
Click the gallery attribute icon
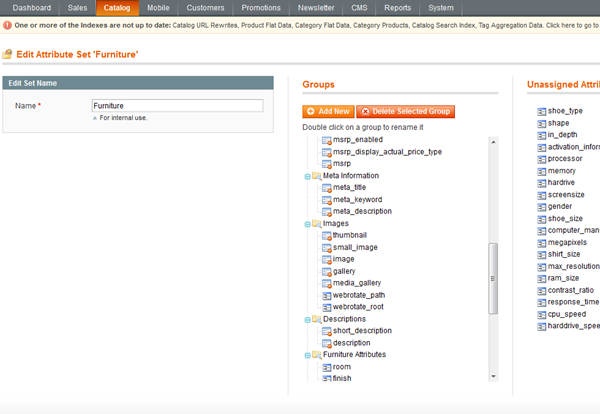coord(325,271)
